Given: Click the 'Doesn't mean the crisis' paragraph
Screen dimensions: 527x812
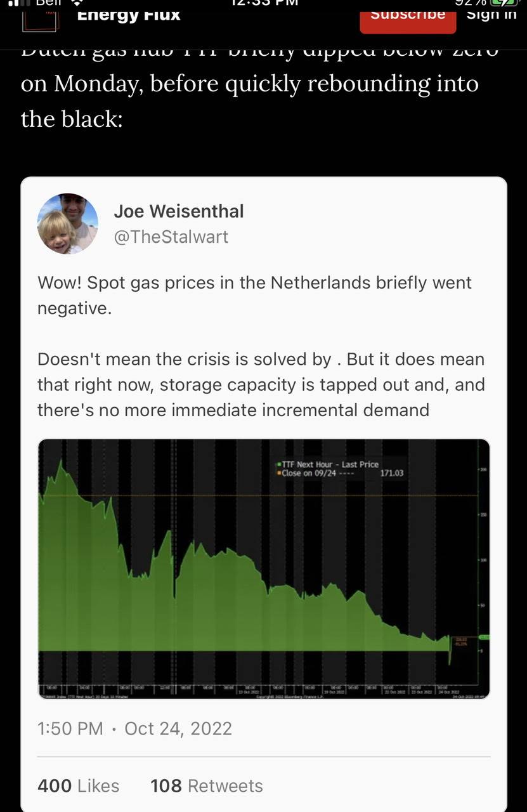Looking at the screenshot, I should tap(261, 384).
